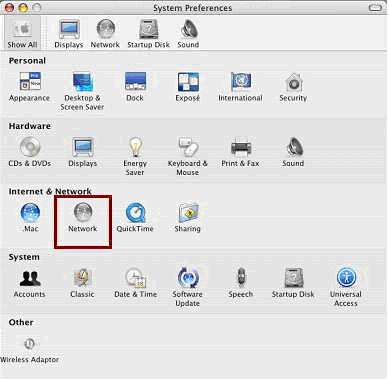Open the Dock preference pane
This screenshot has width=389, height=381.
tap(135, 87)
